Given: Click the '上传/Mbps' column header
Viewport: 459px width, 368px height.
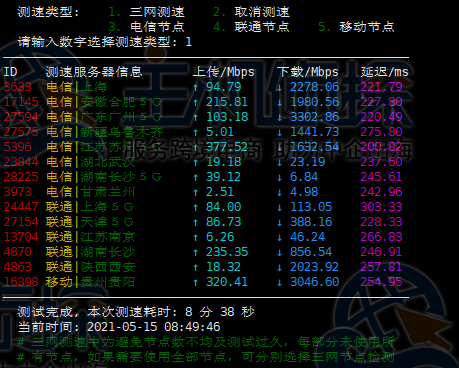Looking at the screenshot, I should [224, 72].
